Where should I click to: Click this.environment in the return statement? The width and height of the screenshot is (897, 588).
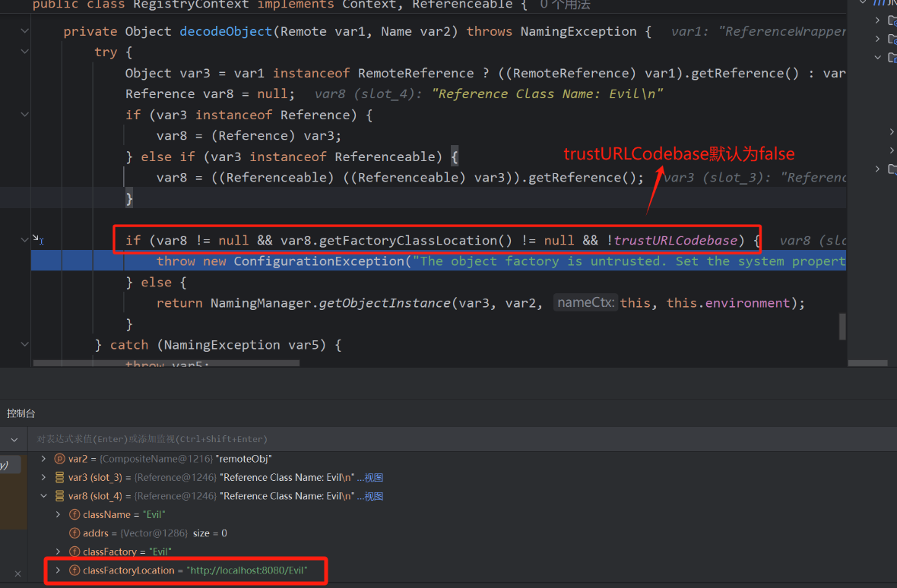point(728,303)
